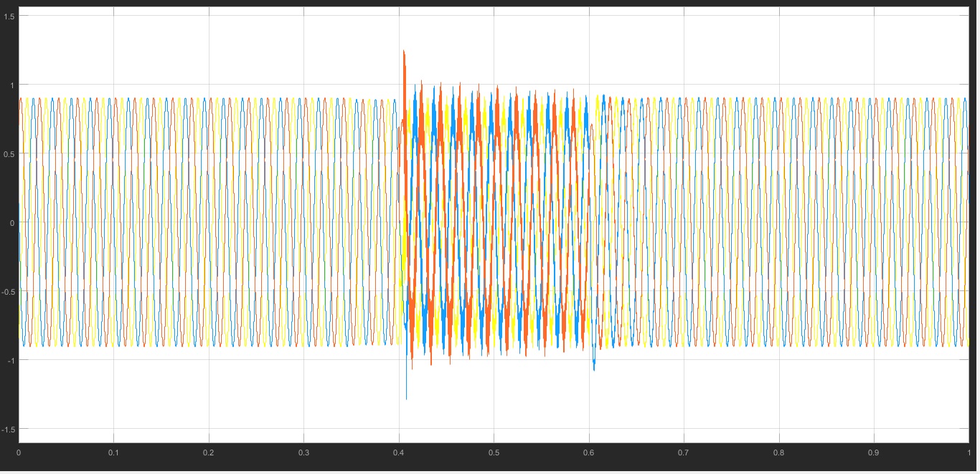Click the x-axis end label 1

[x=968, y=453]
